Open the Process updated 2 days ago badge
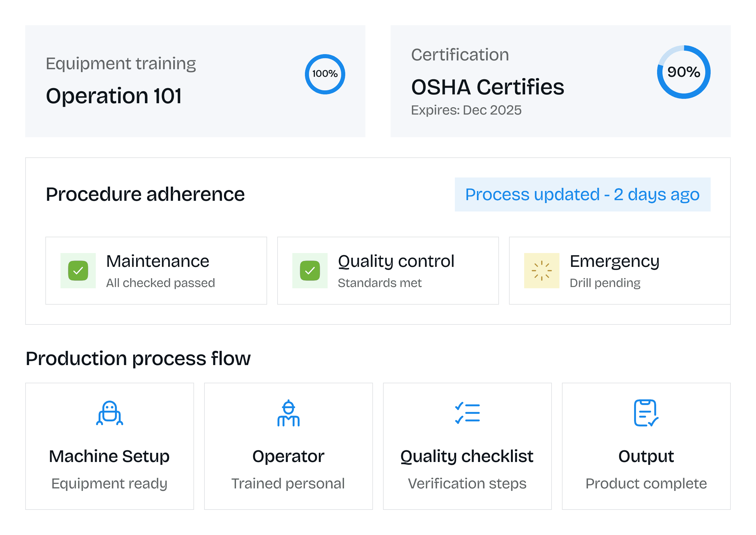This screenshot has height=535, width=756. [x=582, y=194]
